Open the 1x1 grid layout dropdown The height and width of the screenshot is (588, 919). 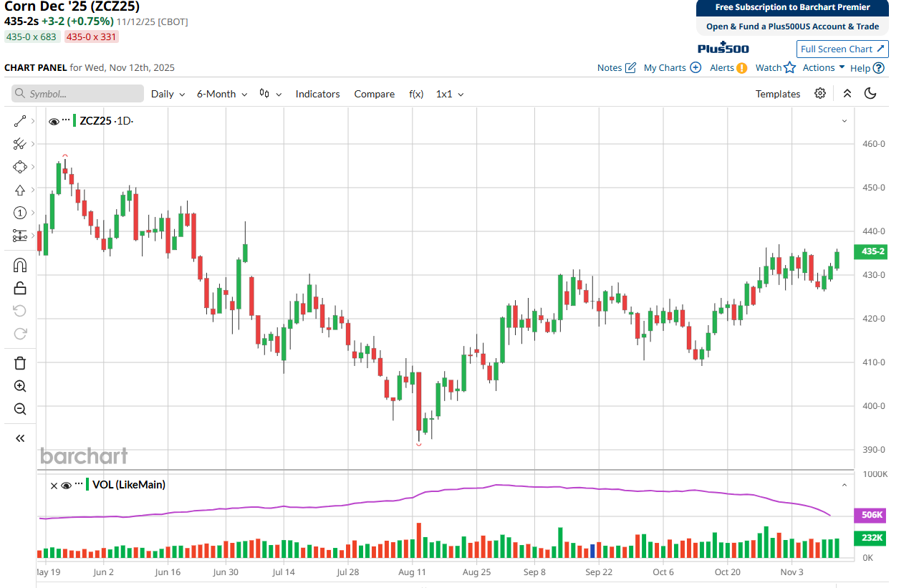450,94
